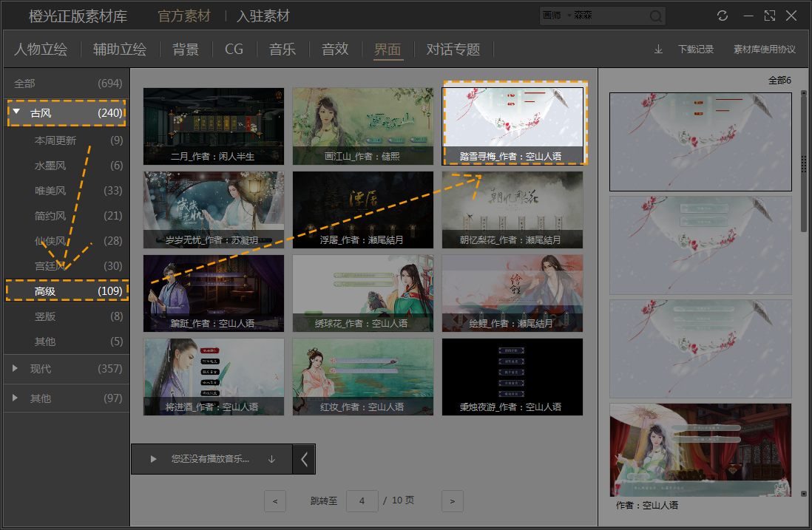Collapse the music player with the chevron
The height and width of the screenshot is (530, 812).
pyautogui.click(x=304, y=459)
